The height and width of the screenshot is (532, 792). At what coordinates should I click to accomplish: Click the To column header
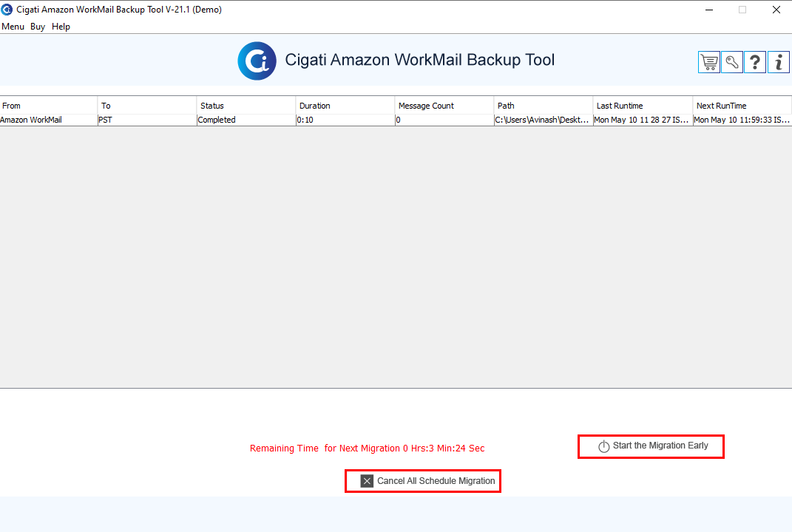coord(147,106)
